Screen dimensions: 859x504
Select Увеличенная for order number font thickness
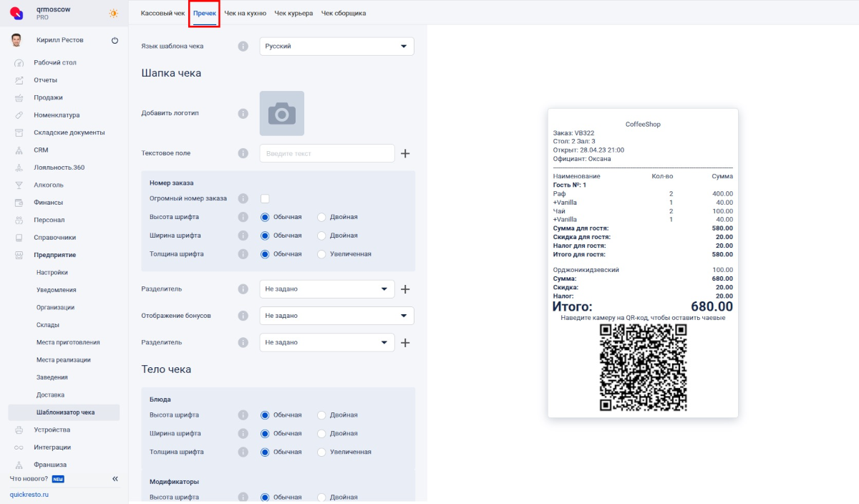click(322, 253)
